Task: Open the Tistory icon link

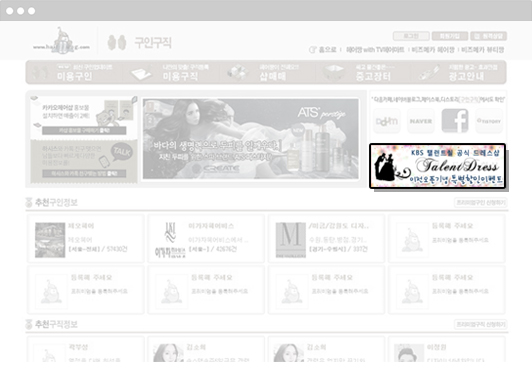Action: click(x=489, y=121)
